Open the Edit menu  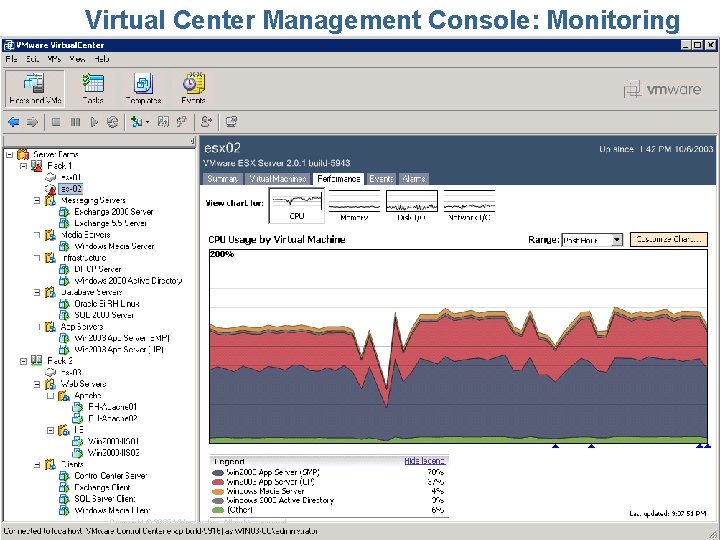(x=32, y=59)
